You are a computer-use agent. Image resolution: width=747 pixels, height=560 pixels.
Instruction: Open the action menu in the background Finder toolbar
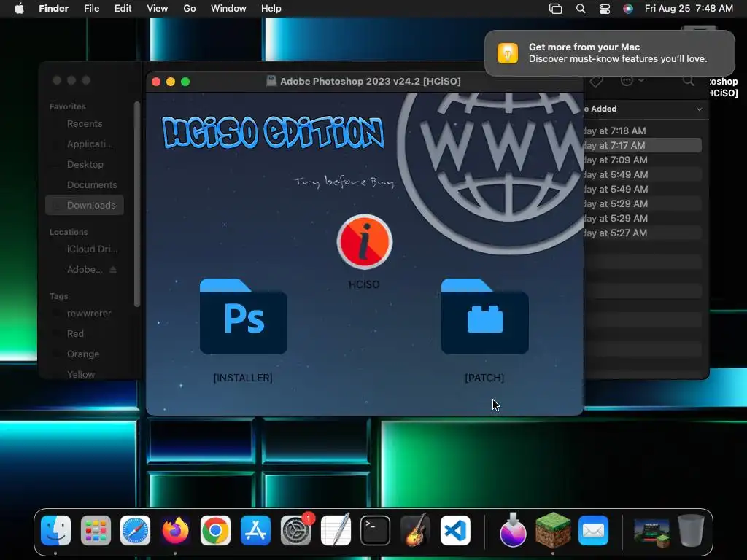click(632, 80)
